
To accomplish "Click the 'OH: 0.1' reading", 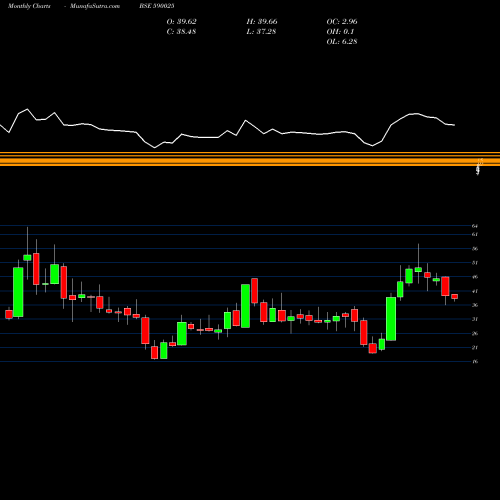I will tap(340, 32).
